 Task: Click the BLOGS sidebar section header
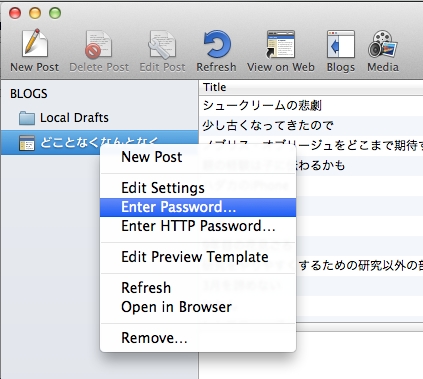[29, 94]
